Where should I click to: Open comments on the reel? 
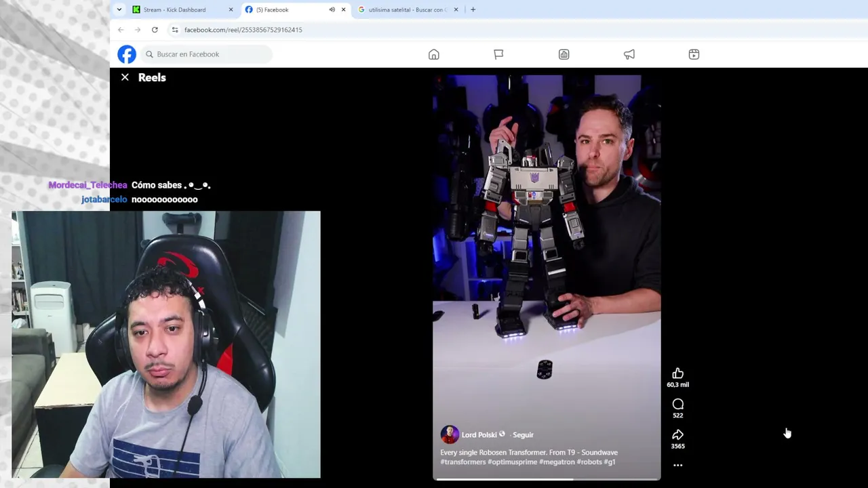point(677,404)
